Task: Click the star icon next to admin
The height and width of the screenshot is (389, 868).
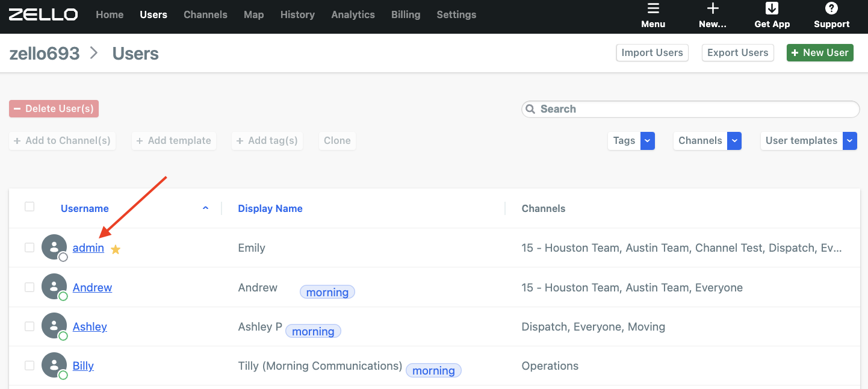Action: coord(115,249)
